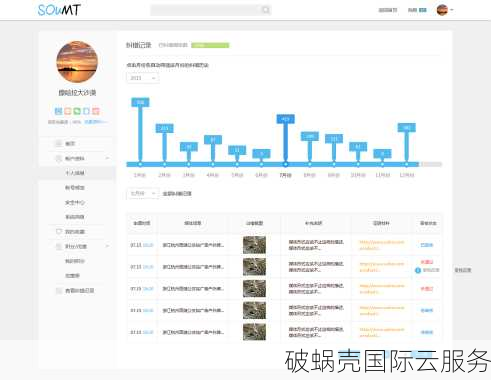Image resolution: width=491 pixels, height=380 pixels.
Task: Click the first blue social icon under username
Action: (58, 111)
